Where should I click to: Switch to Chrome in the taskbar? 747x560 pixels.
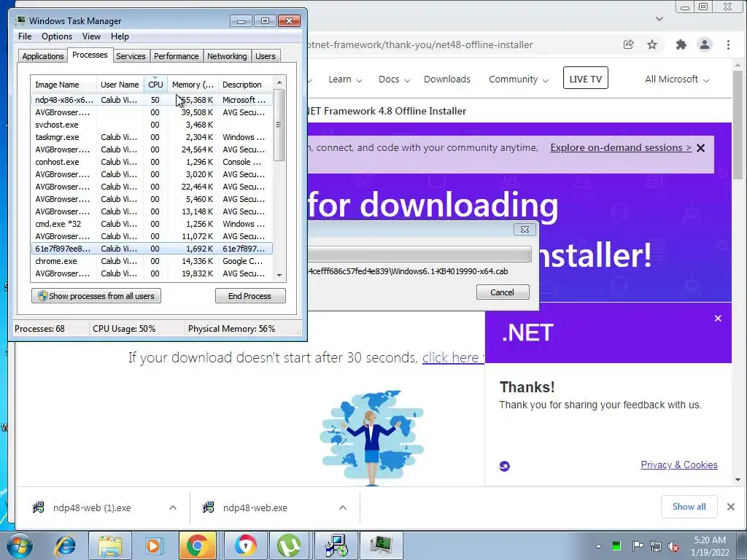198,545
